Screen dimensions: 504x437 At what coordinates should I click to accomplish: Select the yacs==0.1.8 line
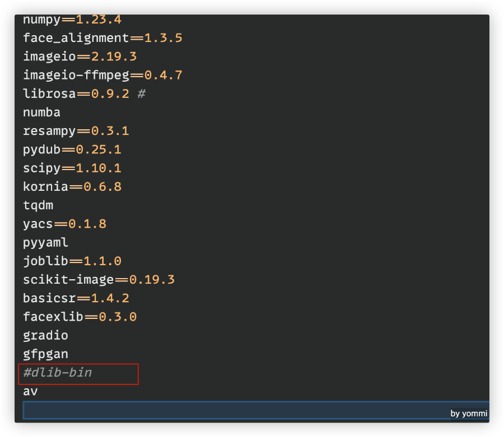pyautogui.click(x=64, y=224)
